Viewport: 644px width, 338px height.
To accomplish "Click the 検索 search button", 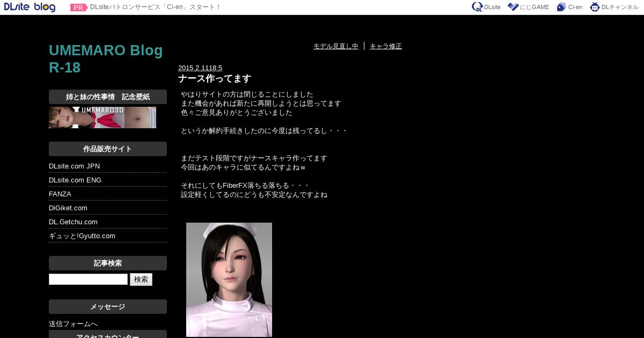I will pos(141,280).
